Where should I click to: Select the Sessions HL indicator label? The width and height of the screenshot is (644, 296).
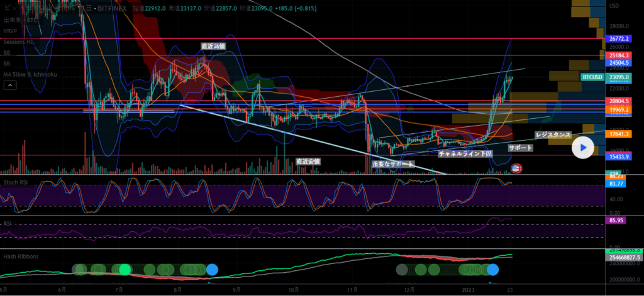click(x=18, y=41)
